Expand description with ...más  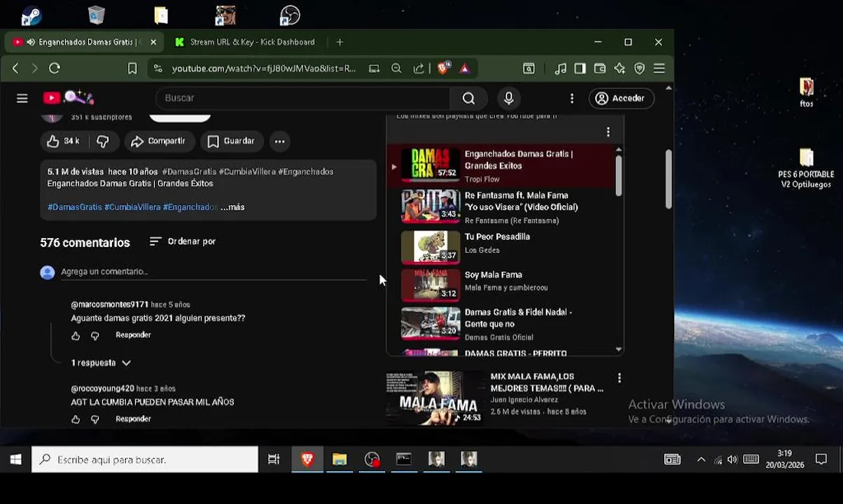tap(232, 207)
